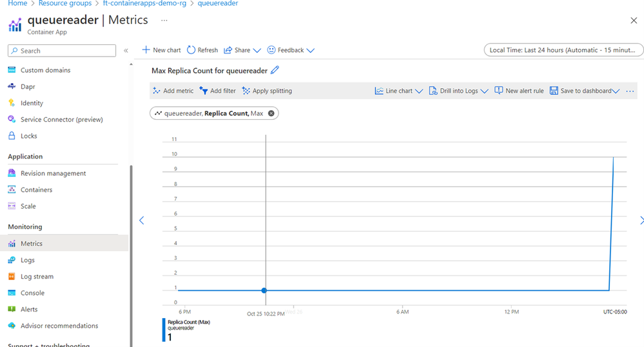Open the ellipsis menu next to Metrics title
This screenshot has height=347, width=644.
(x=164, y=20)
